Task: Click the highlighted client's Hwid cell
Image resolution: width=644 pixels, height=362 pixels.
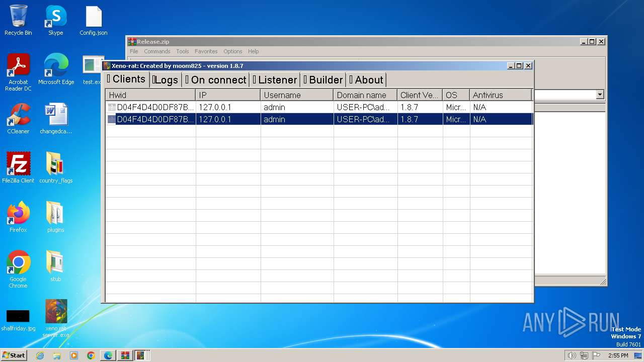Action: click(x=150, y=119)
